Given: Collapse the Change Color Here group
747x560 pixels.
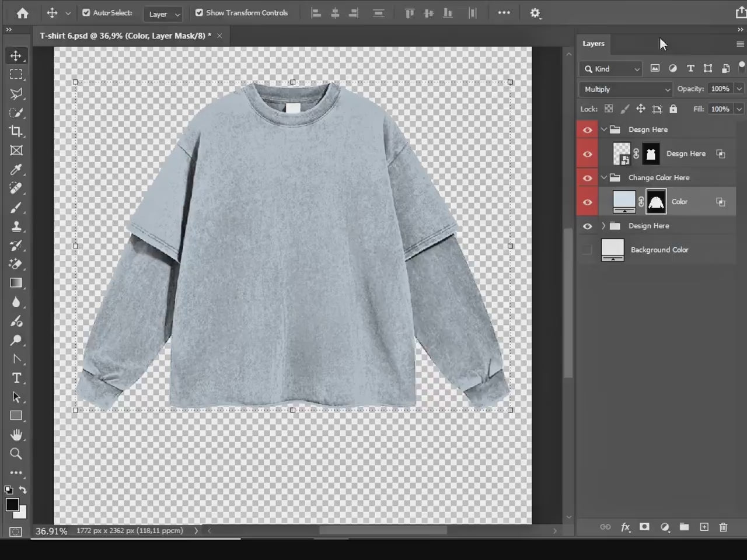Looking at the screenshot, I should pos(604,177).
